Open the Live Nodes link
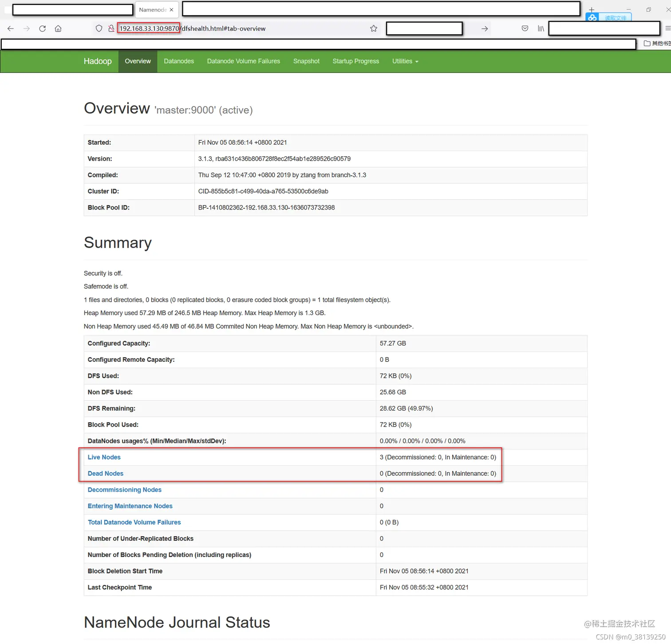This screenshot has width=671, height=644. (x=104, y=457)
